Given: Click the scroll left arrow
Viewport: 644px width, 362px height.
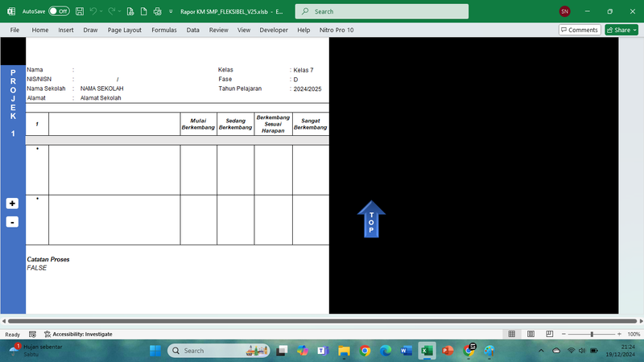Looking at the screenshot, I should point(4,321).
